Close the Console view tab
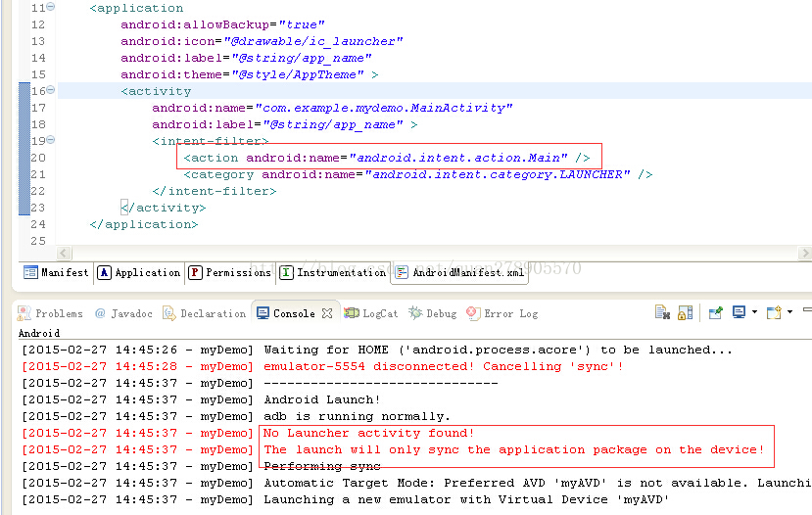This screenshot has height=515, width=812. 327,313
